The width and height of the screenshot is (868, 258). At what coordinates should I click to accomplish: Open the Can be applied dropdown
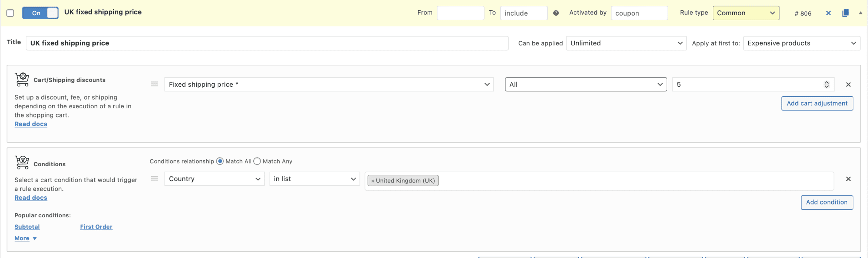pyautogui.click(x=626, y=43)
